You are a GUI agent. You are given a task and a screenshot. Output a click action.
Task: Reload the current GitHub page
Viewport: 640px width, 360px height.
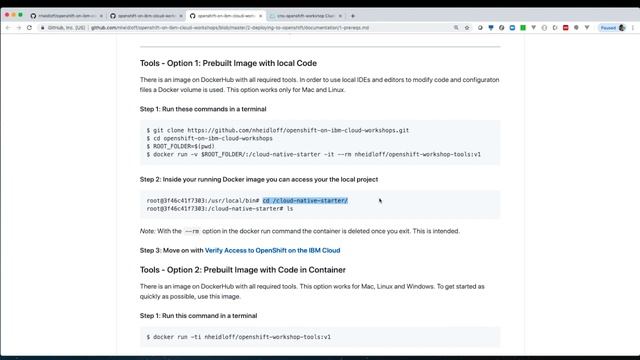[29, 28]
